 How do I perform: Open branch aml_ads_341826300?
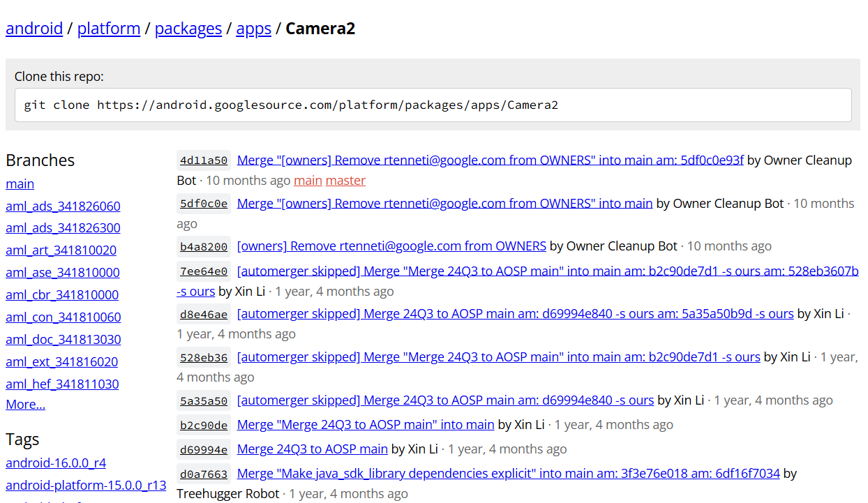63,228
